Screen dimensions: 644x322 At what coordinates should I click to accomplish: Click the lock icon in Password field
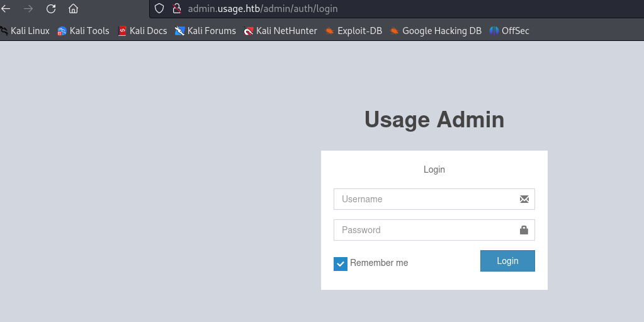coord(524,230)
